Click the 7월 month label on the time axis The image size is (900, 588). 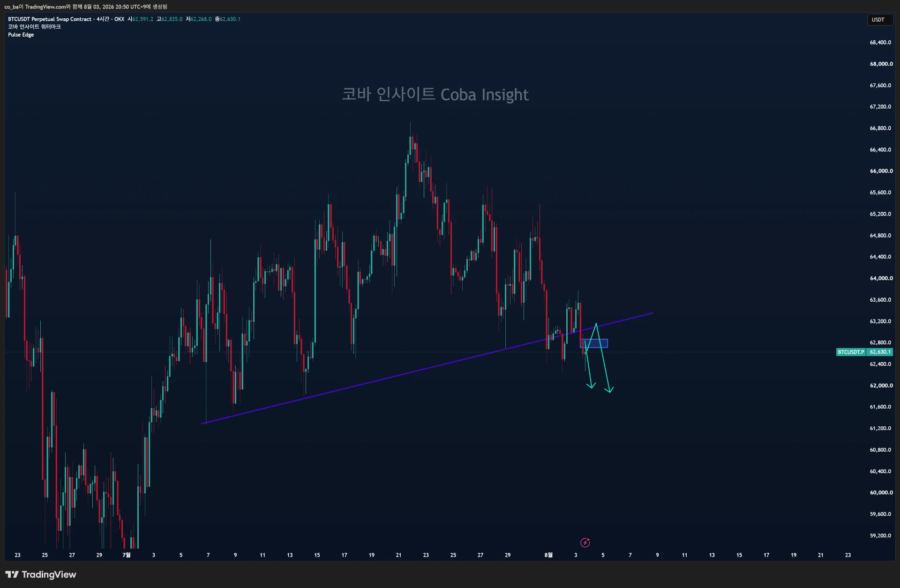pyautogui.click(x=127, y=555)
